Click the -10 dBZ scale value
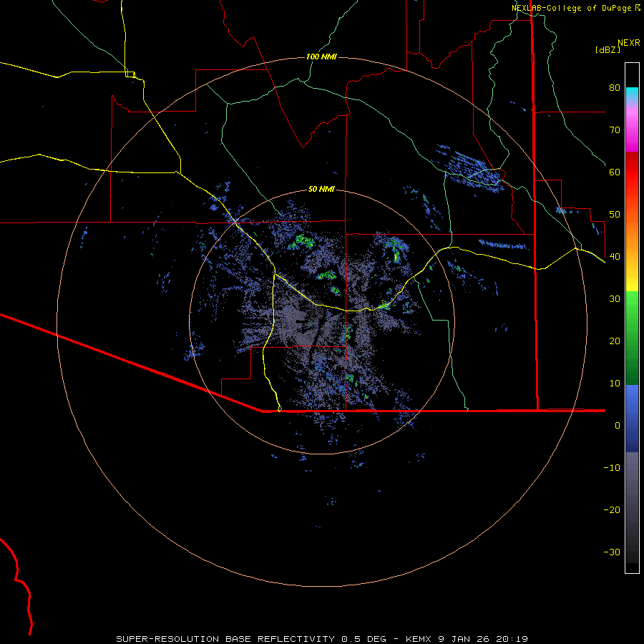644x644 pixels. coord(612,468)
